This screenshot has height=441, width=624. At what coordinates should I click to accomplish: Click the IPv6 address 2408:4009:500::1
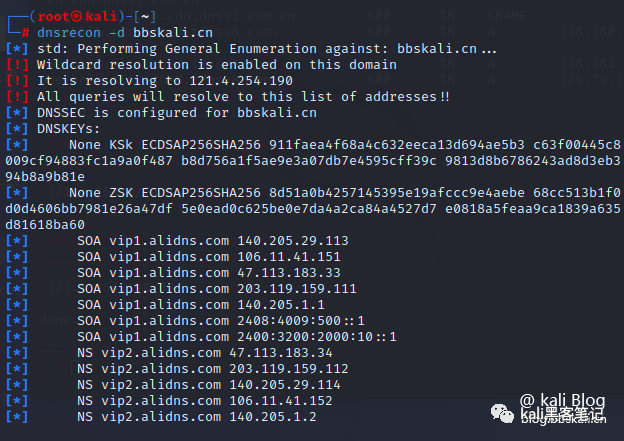(x=303, y=320)
